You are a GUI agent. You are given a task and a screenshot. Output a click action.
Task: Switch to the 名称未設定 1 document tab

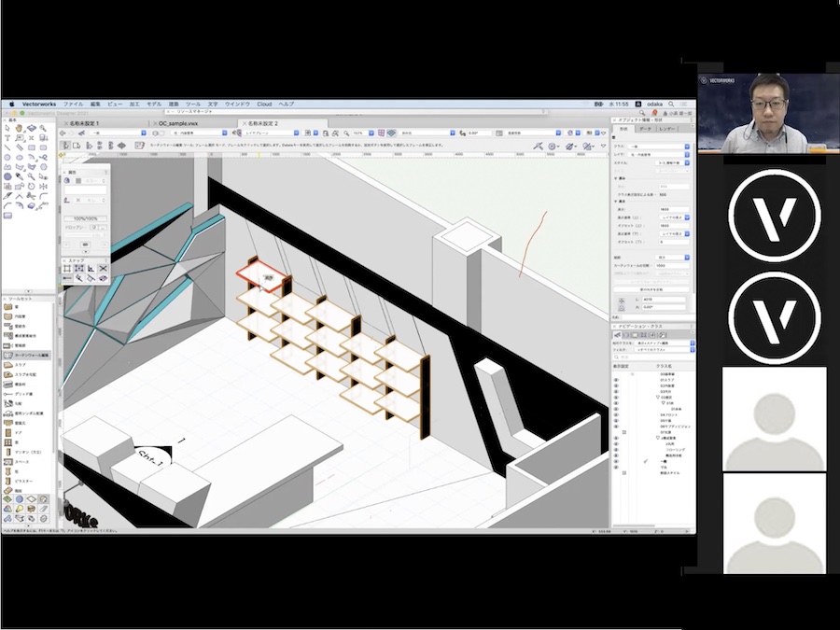(x=84, y=123)
